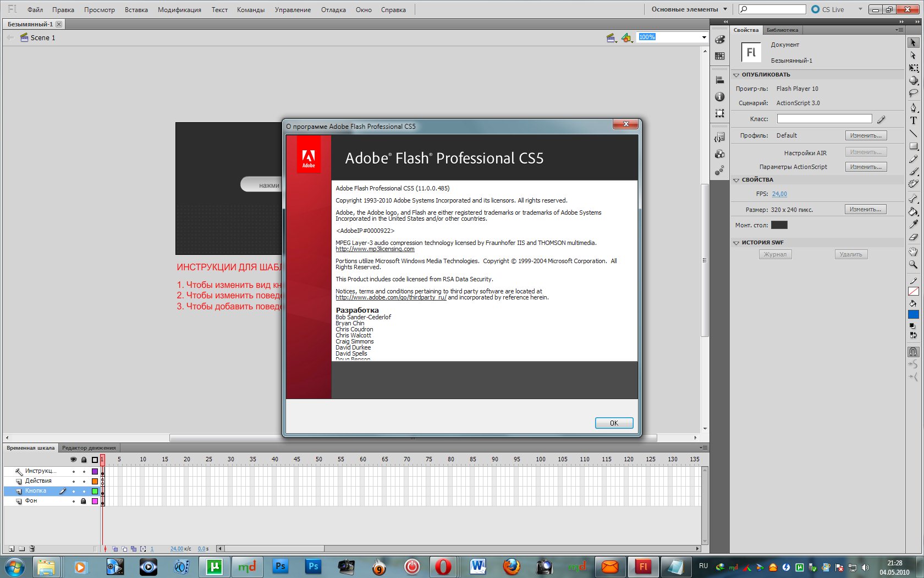Open the mp3licensing.com link
Viewport: 924px width, 578px height.
coord(375,249)
